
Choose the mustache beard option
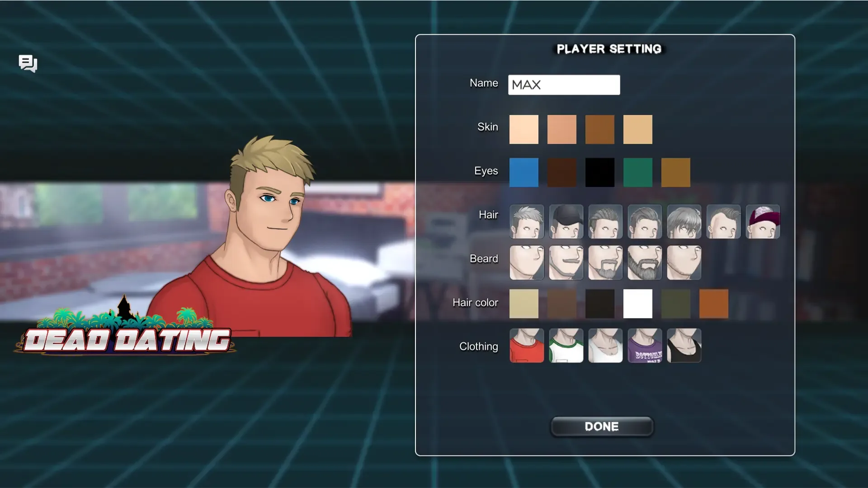point(566,263)
